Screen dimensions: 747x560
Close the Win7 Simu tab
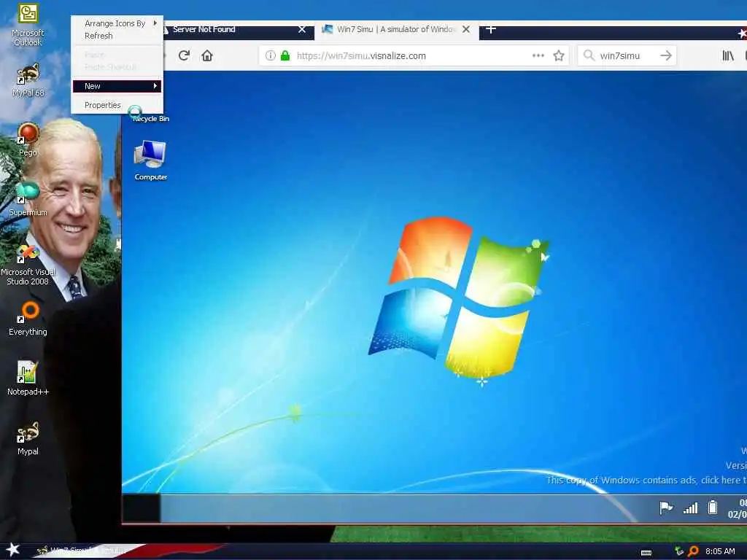coord(466,29)
